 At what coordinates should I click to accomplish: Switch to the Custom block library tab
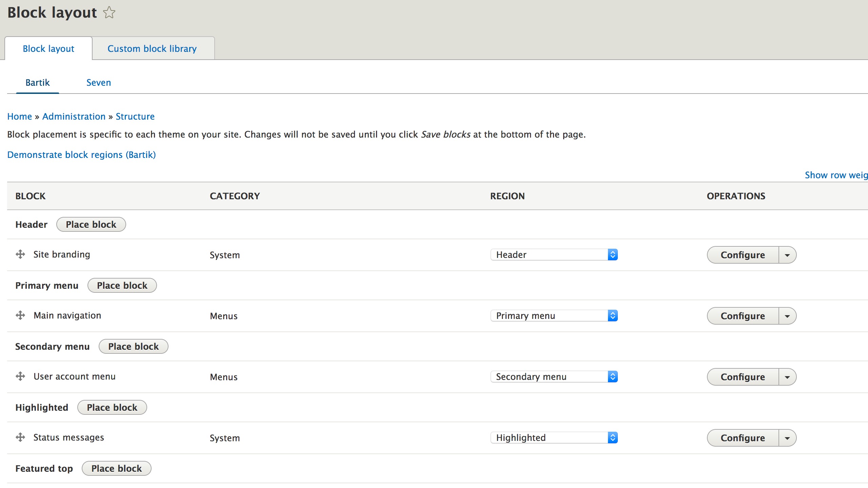click(x=152, y=48)
